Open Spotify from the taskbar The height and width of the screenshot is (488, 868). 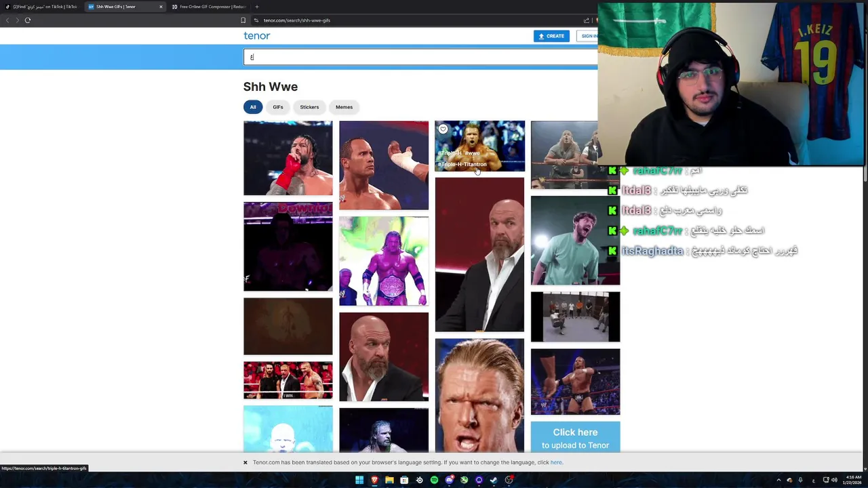(434, 480)
